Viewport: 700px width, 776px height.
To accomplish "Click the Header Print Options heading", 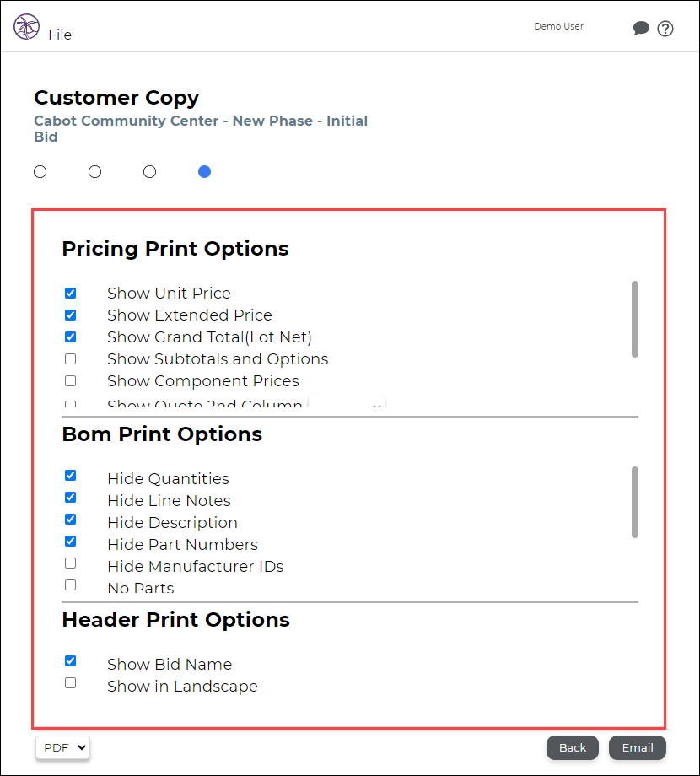I will tap(175, 620).
